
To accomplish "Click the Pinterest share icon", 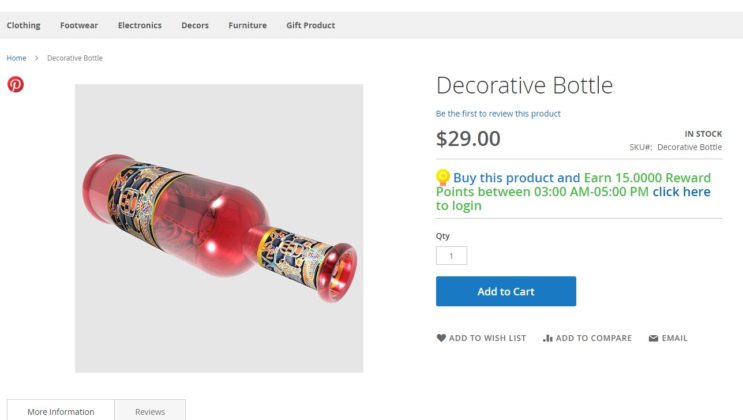I will 15,84.
